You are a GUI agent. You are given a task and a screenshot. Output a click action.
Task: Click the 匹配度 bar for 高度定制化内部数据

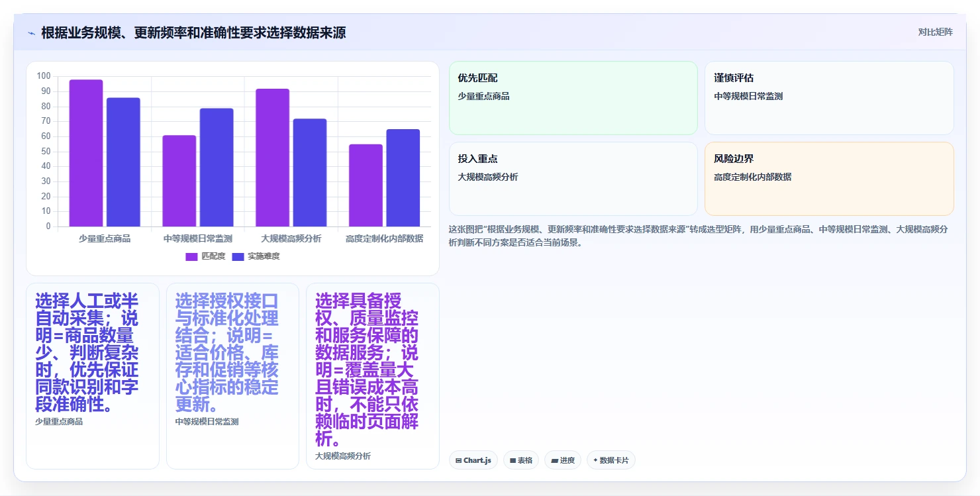[x=366, y=185]
